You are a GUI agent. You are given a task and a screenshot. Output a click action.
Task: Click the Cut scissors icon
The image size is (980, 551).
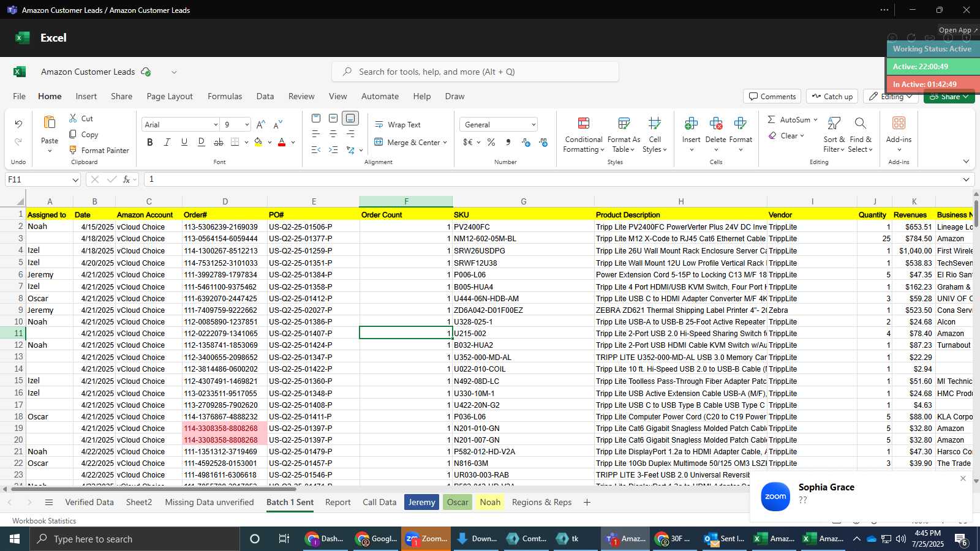[x=73, y=118]
